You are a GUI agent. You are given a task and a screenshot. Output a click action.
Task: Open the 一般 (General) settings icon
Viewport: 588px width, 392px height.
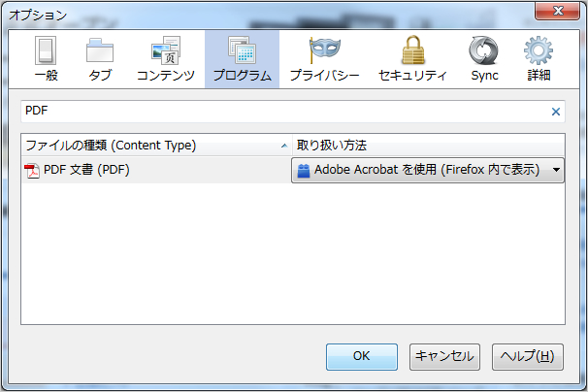coord(46,50)
